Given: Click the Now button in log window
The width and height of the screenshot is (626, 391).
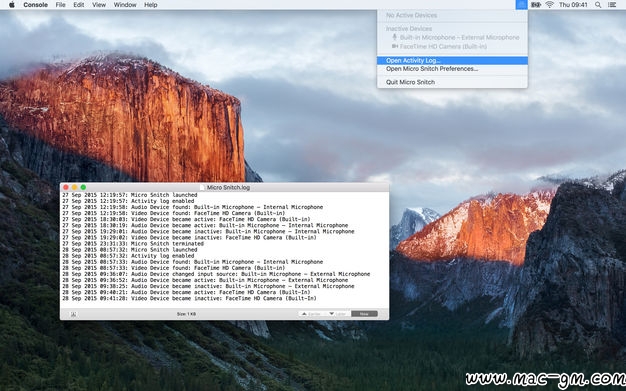Looking at the screenshot, I should coord(364,314).
